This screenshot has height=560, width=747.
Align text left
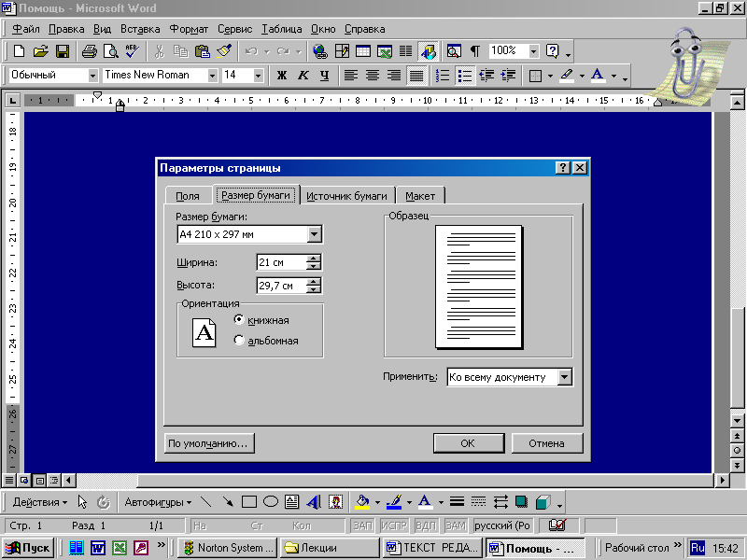[351, 76]
